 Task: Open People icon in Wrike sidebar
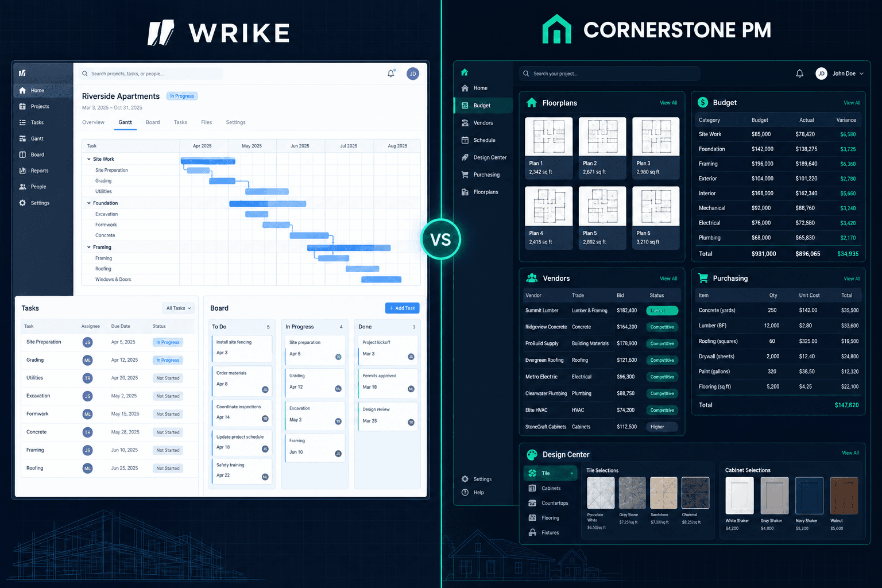coord(22,187)
